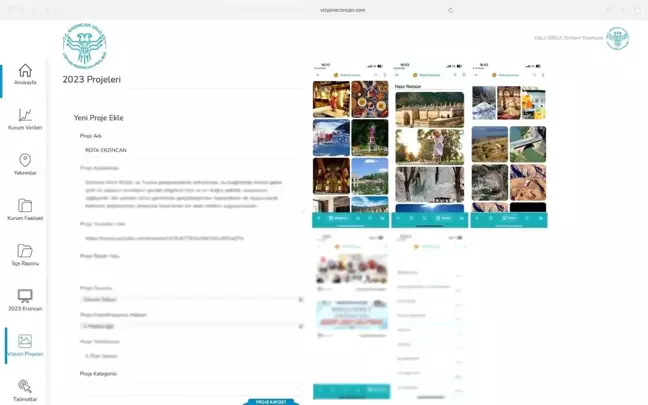Image resolution: width=648 pixels, height=405 pixels.
Task: Click the vizyonerzincan.com address bar
Action: point(342,10)
